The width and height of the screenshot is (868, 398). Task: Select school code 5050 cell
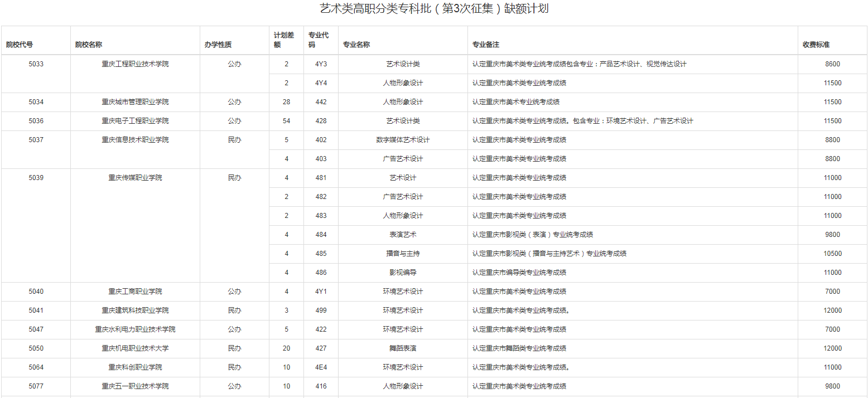pyautogui.click(x=36, y=348)
